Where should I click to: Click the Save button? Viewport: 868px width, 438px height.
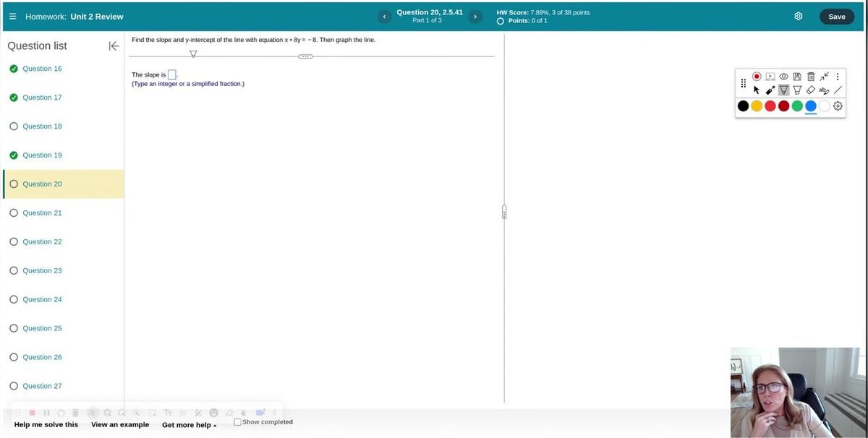(836, 17)
